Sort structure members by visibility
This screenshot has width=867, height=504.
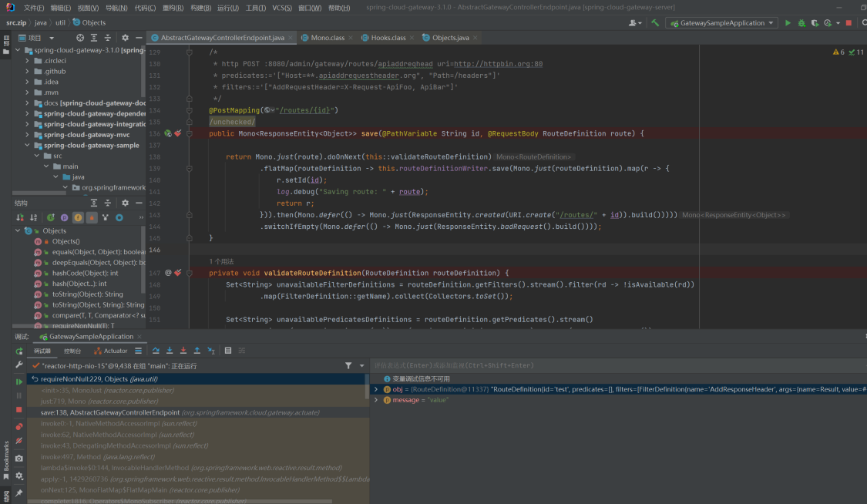click(20, 218)
